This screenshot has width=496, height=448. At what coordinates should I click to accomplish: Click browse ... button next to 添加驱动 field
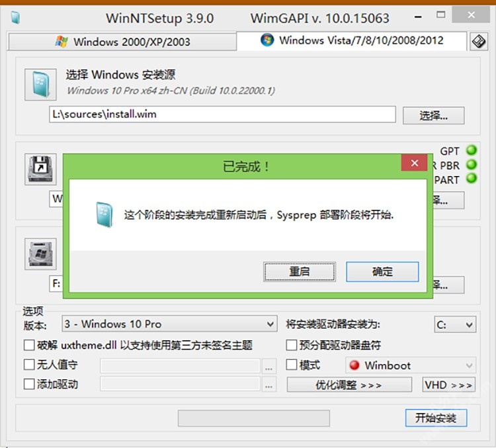[269, 384]
